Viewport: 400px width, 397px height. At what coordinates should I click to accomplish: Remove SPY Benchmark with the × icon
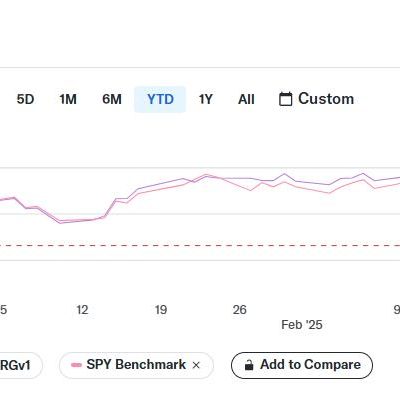coord(196,365)
